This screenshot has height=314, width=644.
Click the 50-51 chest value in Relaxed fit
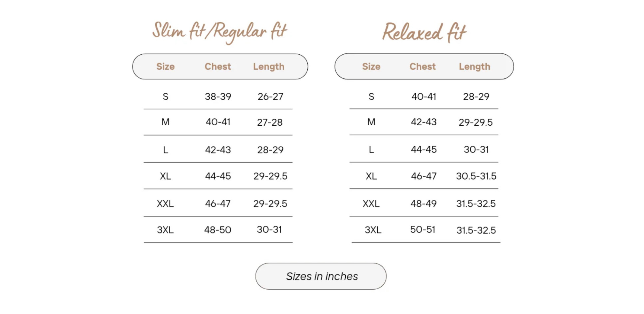tap(423, 229)
